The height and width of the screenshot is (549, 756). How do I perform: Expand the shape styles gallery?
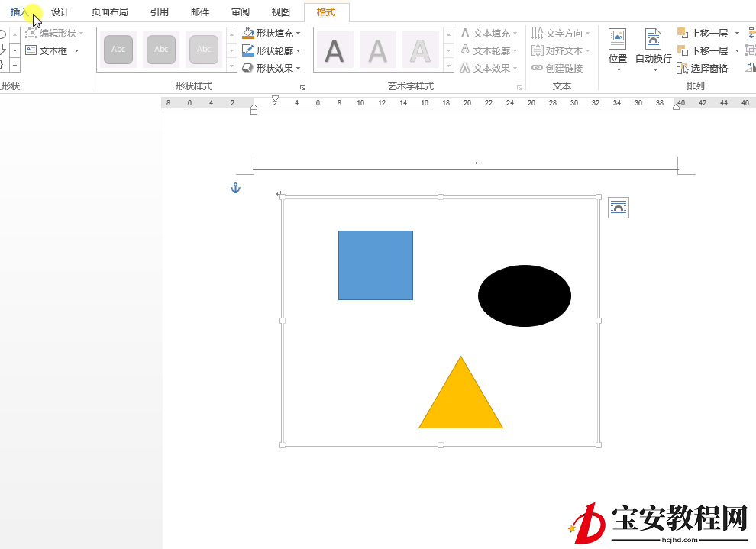click(x=232, y=65)
